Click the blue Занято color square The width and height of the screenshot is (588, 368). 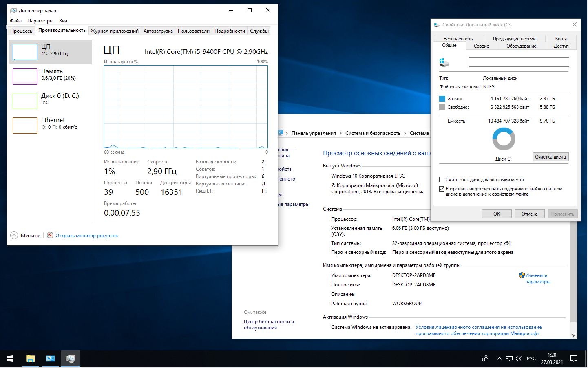pyautogui.click(x=442, y=99)
